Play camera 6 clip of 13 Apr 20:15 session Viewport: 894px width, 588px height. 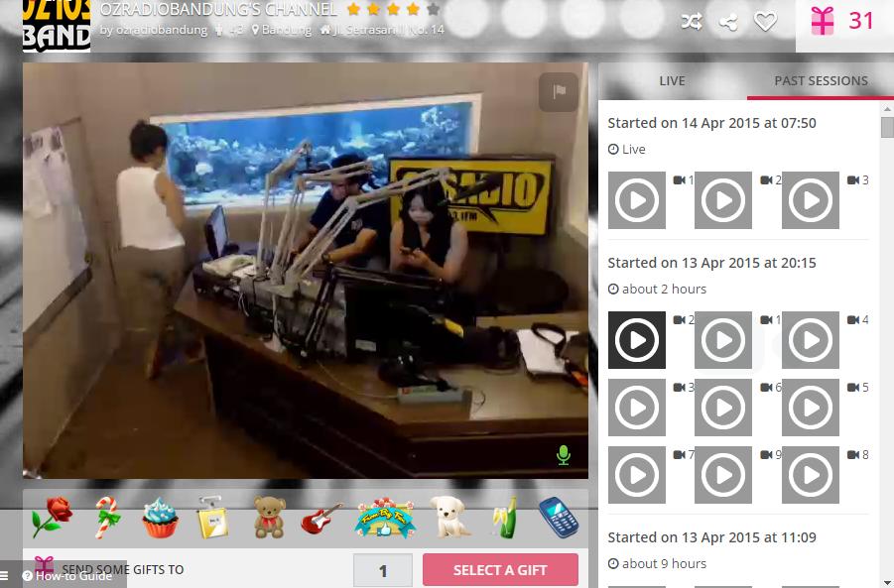[x=723, y=408]
